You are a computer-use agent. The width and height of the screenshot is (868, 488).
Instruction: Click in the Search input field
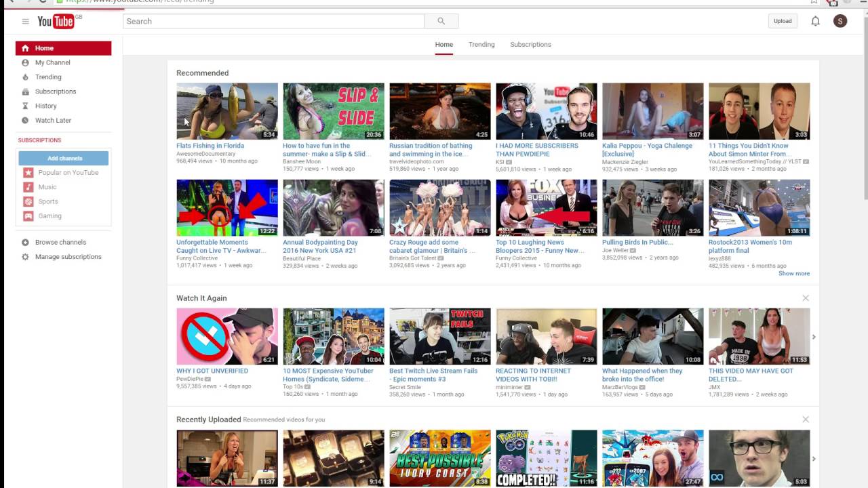(274, 21)
